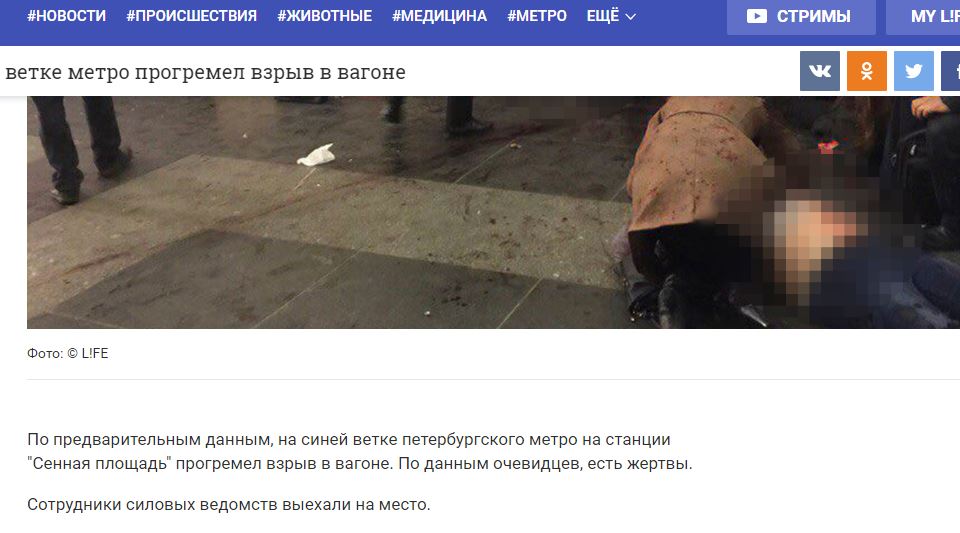Tweet the article using Twitter icon
The height and width of the screenshot is (533, 960).
913,71
